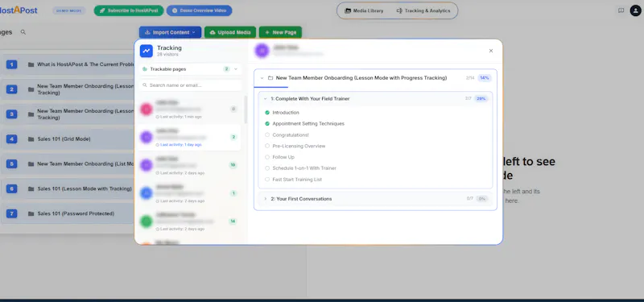
Task: Click empty circle beside Pre-Licensing Overview
Action: [x=267, y=146]
